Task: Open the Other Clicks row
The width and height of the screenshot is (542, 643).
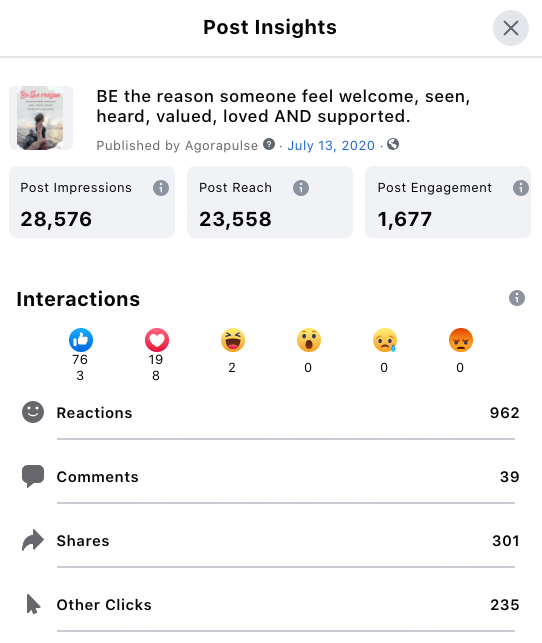Action: pyautogui.click(x=271, y=604)
